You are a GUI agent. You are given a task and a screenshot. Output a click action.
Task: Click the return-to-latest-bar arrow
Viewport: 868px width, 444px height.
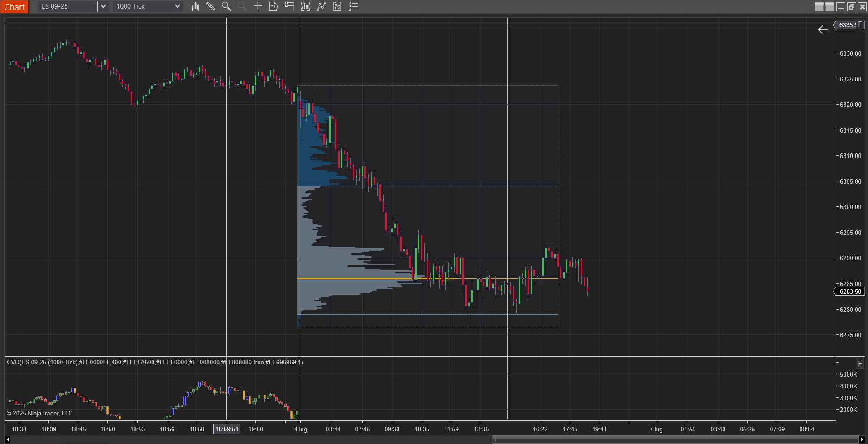coord(823,29)
